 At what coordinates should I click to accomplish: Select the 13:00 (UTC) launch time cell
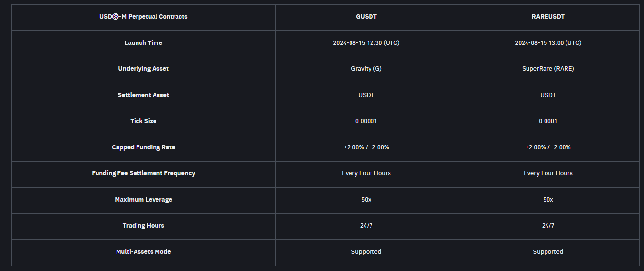548,43
